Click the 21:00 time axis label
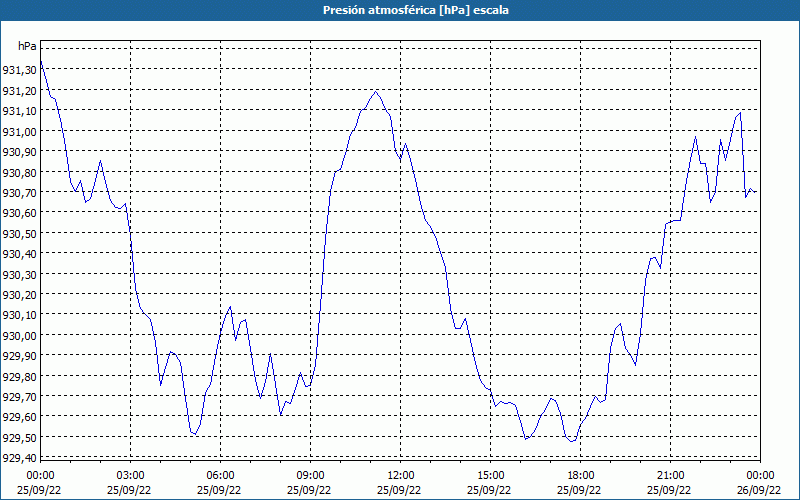The width and height of the screenshot is (800, 500). coord(670,475)
